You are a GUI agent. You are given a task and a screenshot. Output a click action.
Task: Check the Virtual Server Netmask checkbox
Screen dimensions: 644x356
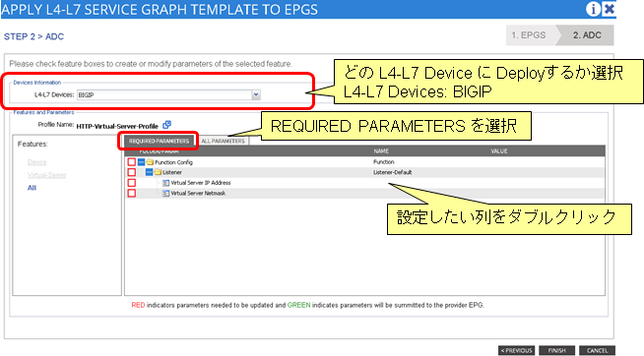coord(131,193)
